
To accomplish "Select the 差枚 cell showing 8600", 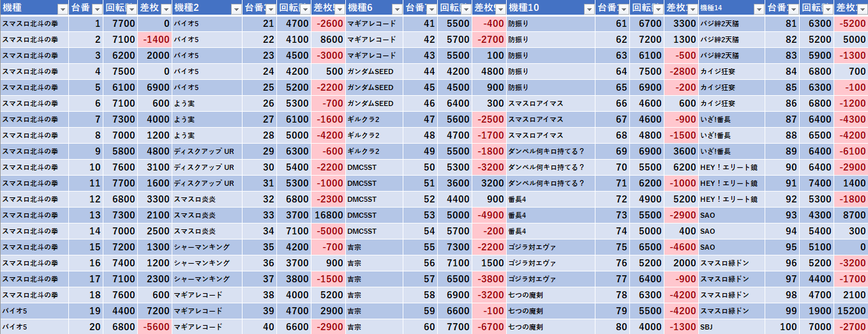I will [327, 40].
